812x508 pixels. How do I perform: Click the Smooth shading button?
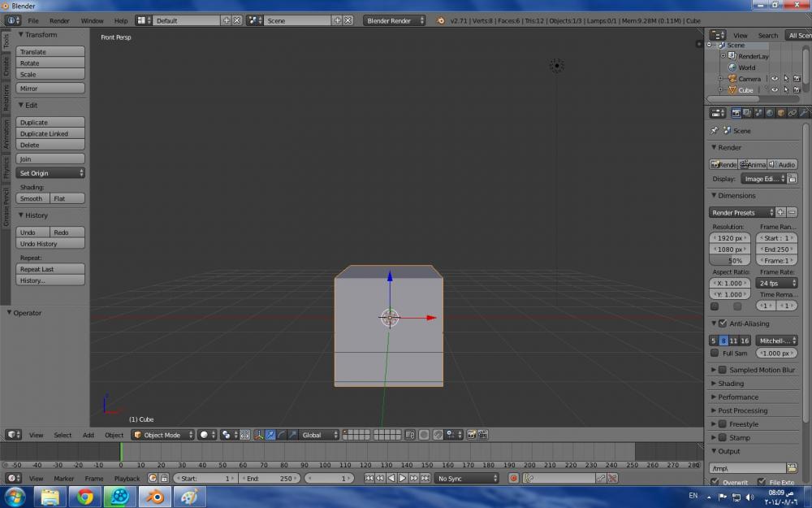tap(32, 198)
